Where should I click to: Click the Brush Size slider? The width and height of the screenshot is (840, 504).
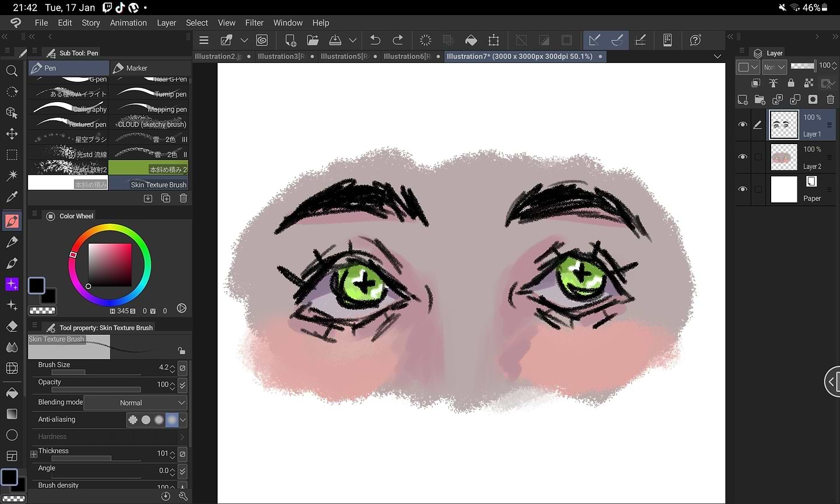click(x=89, y=372)
